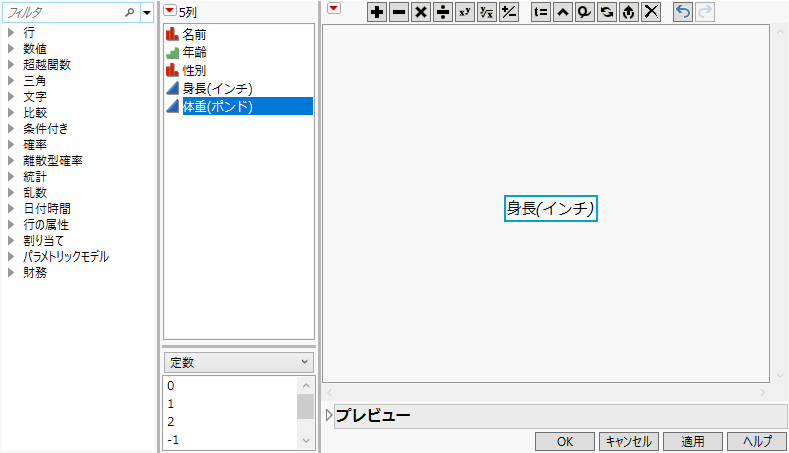Expand the 文字 function category
Viewport: 789px width, 453px height.
pos(11,97)
